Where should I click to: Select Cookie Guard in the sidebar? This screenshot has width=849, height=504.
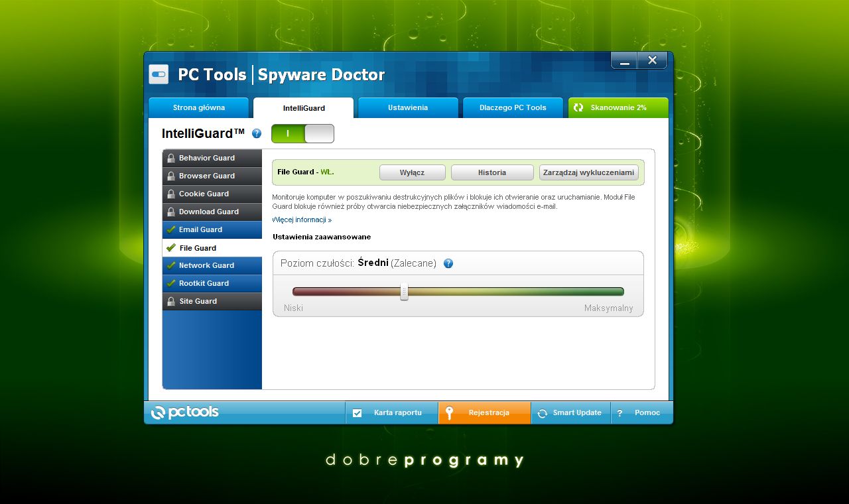[x=212, y=194]
